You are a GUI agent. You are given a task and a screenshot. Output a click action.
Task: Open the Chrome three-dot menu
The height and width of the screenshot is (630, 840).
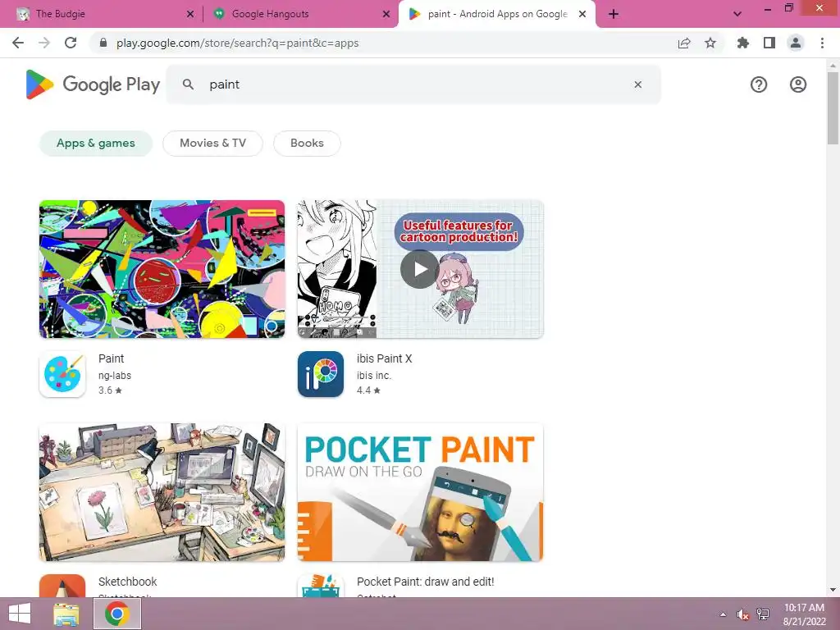click(x=822, y=43)
